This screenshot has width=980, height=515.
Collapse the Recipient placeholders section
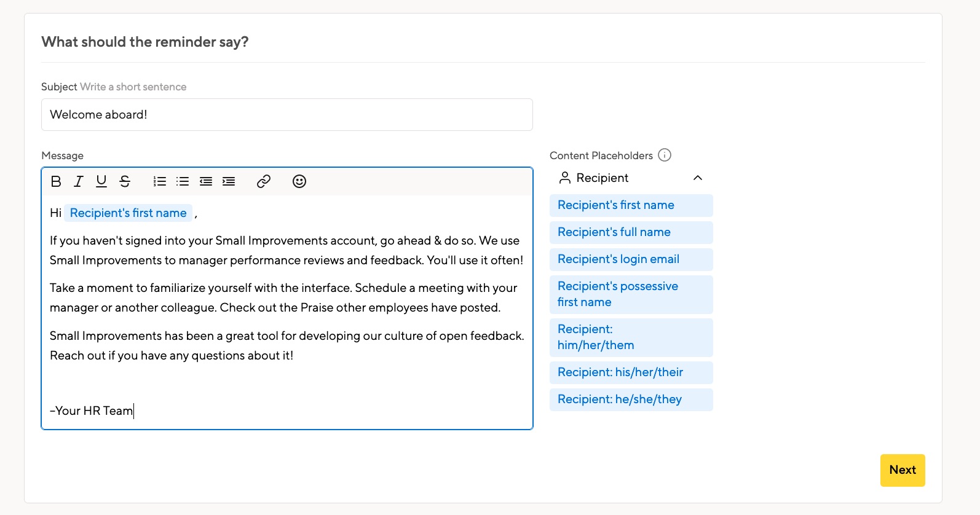[x=697, y=178]
